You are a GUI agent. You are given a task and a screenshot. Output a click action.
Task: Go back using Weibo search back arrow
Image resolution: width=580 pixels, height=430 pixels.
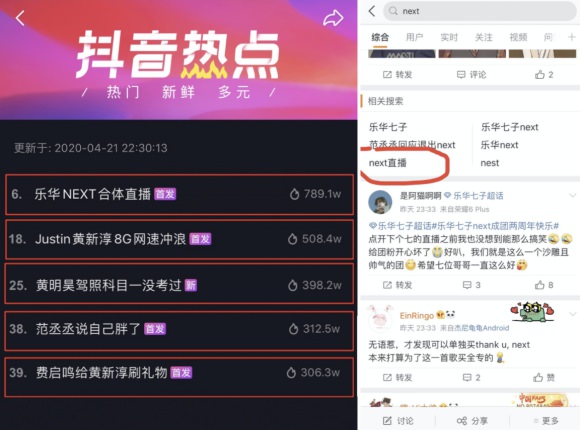tap(372, 11)
